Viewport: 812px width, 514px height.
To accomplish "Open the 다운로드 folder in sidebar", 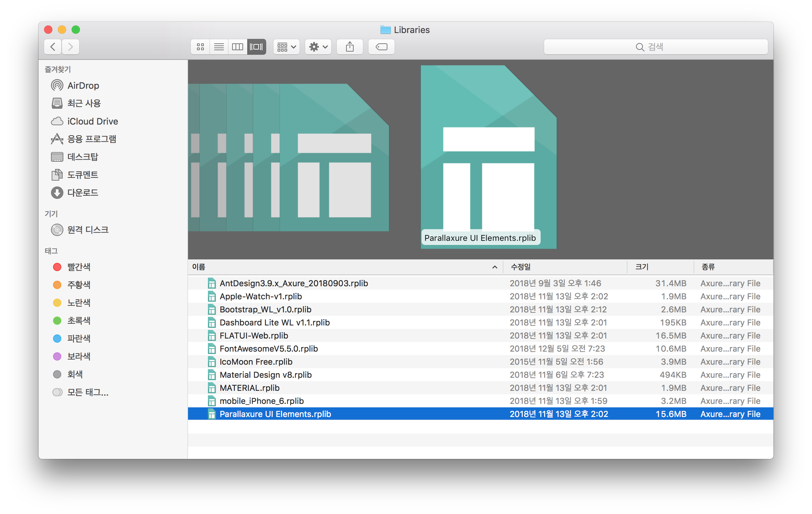I will [83, 193].
